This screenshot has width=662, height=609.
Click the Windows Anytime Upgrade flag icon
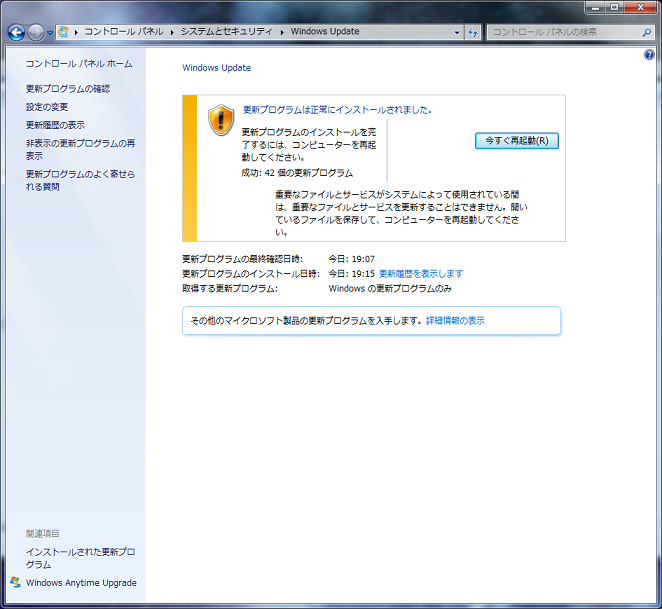(15, 582)
